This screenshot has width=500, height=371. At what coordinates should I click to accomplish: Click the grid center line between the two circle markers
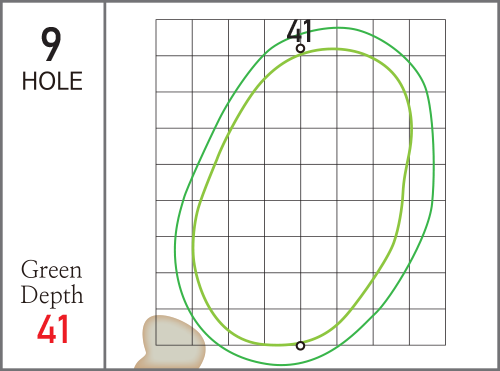301,197
